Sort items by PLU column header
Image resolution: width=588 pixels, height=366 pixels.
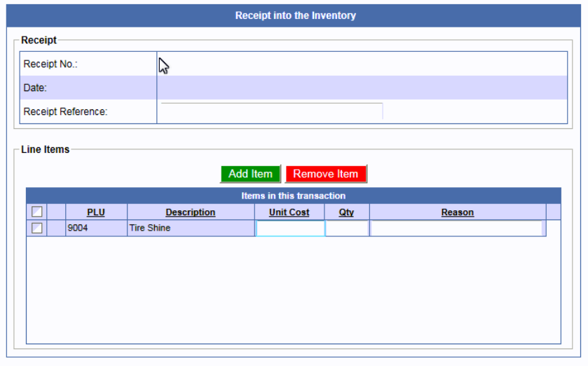coord(96,212)
